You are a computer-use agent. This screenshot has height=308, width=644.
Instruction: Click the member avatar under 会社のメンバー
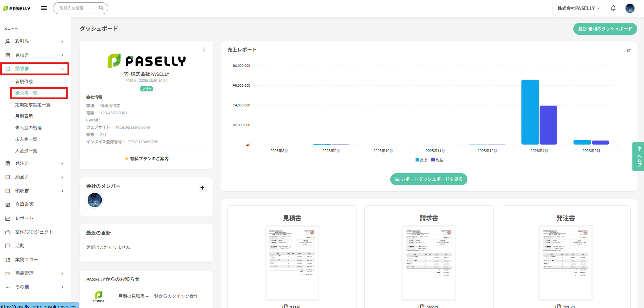(95, 200)
